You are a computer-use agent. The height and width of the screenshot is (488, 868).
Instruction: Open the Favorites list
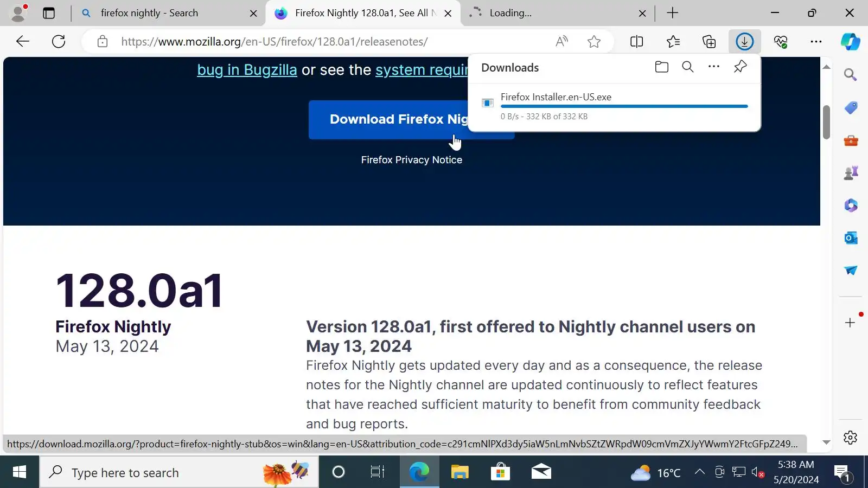tap(673, 41)
